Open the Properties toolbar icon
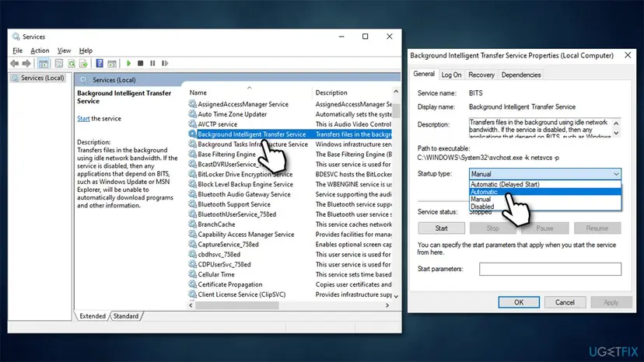Screen dimensions: 644x362 point(59,63)
